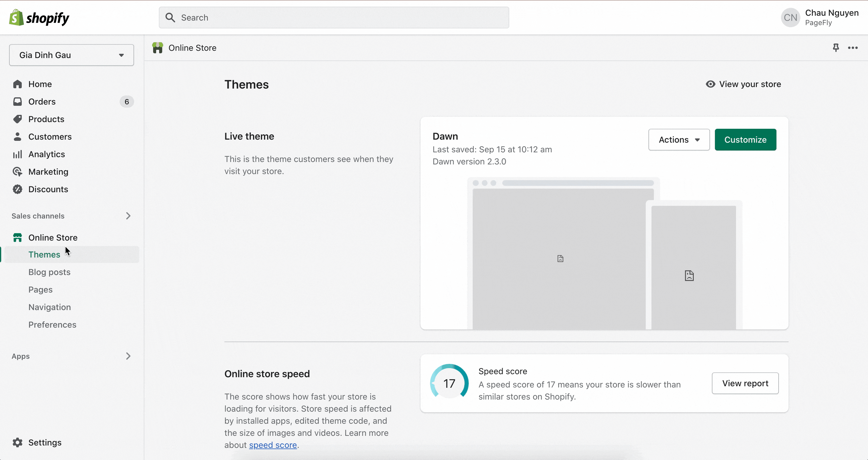Screen dimensions: 868x460
Task: Open the Analytics section
Action: coord(47,154)
